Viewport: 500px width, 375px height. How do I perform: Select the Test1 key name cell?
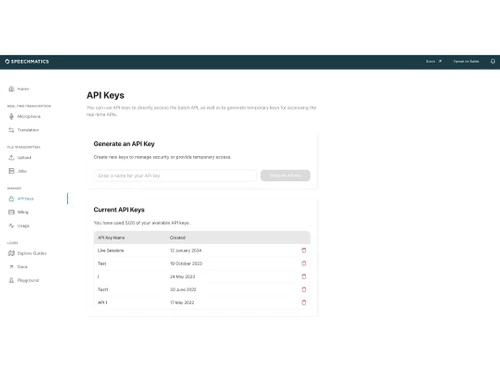click(x=103, y=289)
